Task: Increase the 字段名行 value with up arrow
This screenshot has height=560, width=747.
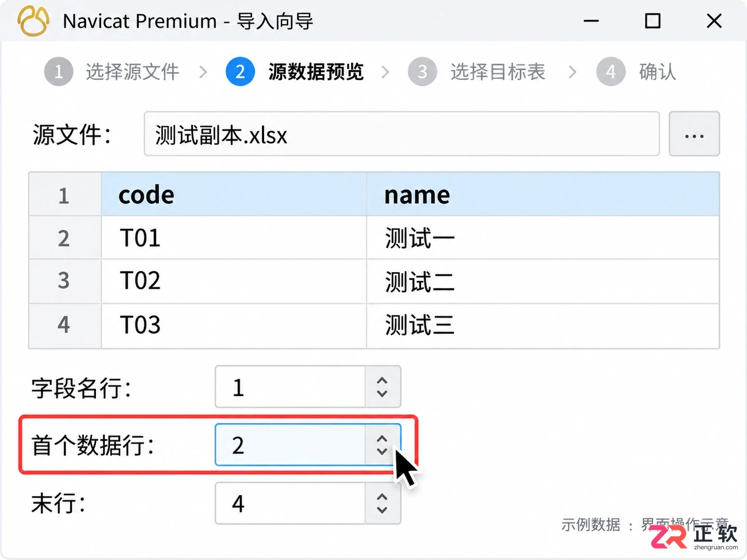Action: pos(382,381)
